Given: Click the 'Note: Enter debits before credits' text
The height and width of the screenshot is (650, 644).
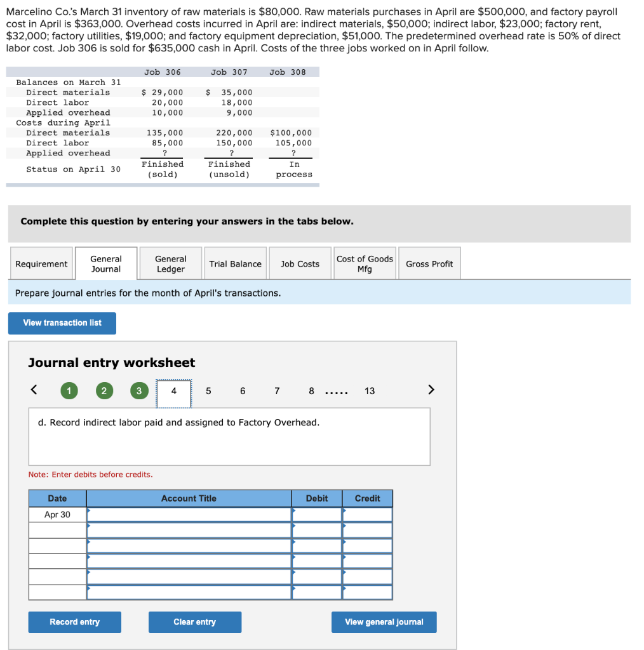Looking at the screenshot, I should [90, 474].
